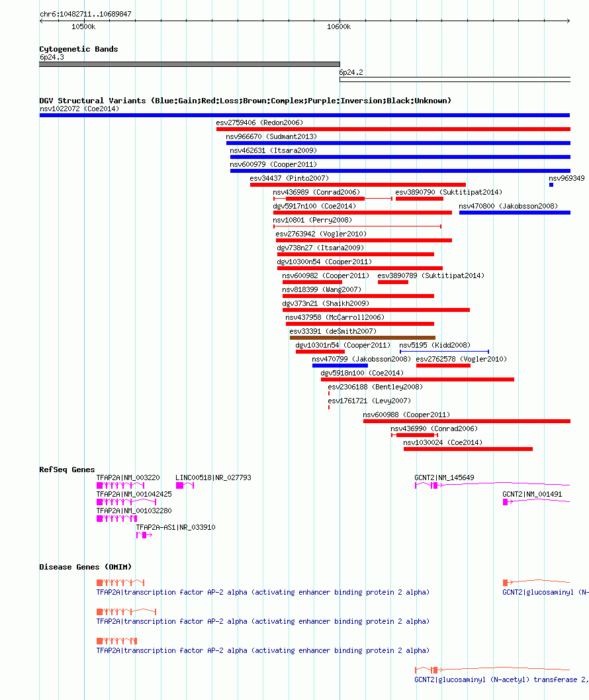Click the GCNT2 NM_001491 magenta exon glyph

point(506,502)
